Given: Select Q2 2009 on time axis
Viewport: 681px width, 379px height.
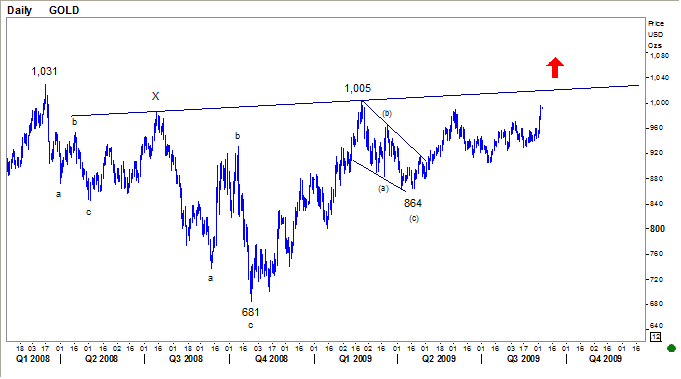Looking at the screenshot, I should (439, 359).
